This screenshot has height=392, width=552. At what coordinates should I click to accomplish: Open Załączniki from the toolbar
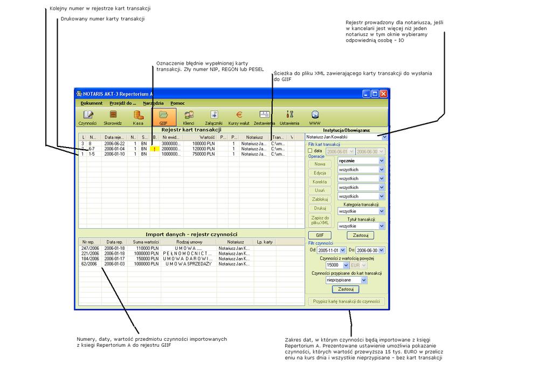(x=213, y=117)
